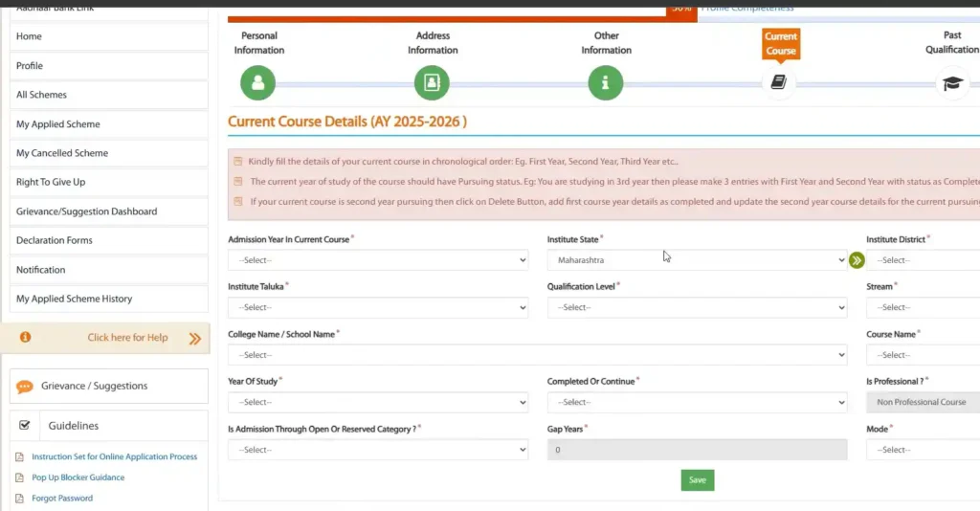Click the Gap Years field
This screenshot has height=511, width=980.
coord(696,450)
